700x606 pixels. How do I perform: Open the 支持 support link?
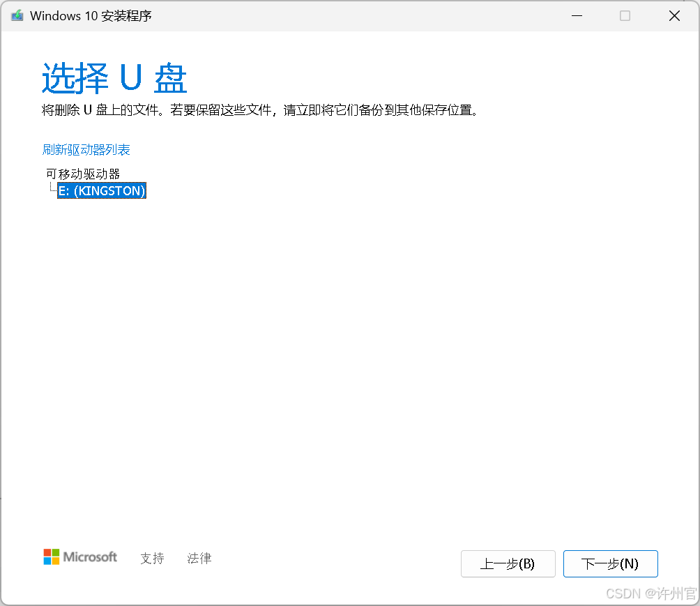pos(152,558)
